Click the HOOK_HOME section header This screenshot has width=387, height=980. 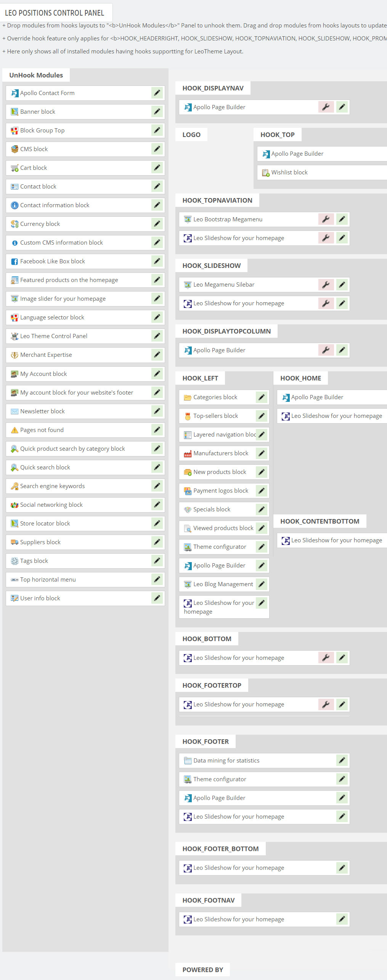[300, 378]
